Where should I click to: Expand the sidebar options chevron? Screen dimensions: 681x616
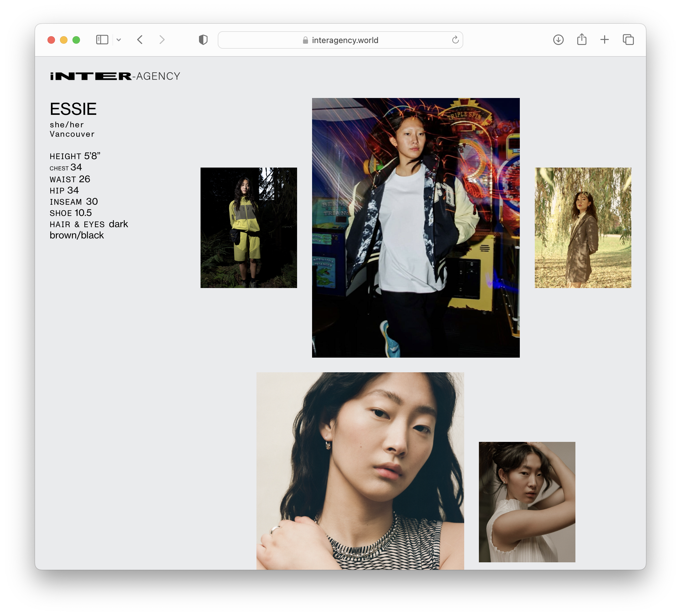119,40
